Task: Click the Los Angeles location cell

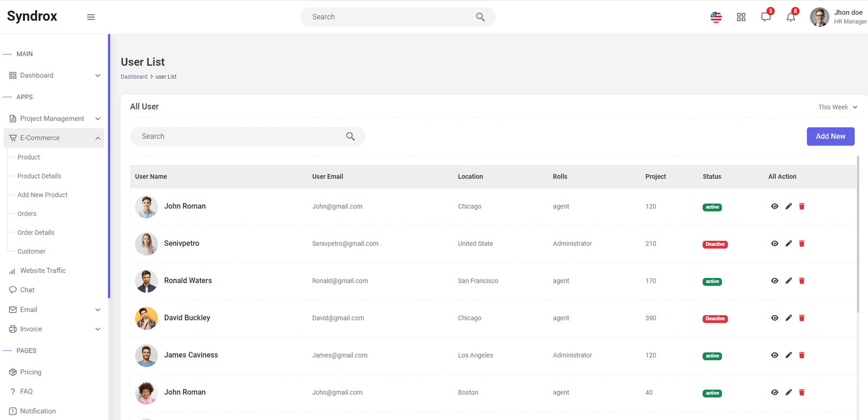Action: pyautogui.click(x=475, y=355)
